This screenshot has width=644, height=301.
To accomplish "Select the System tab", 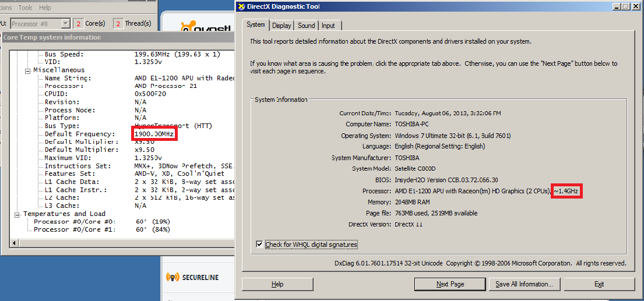I will pos(255,24).
